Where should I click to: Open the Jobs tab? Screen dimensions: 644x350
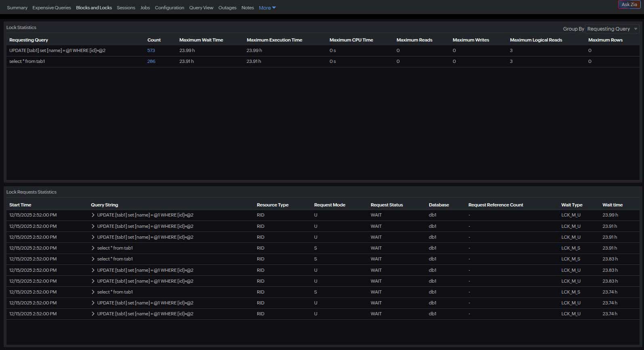(145, 8)
